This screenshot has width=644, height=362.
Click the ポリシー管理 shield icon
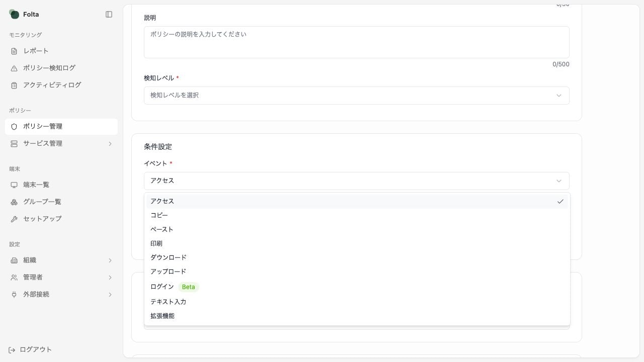coord(14,127)
